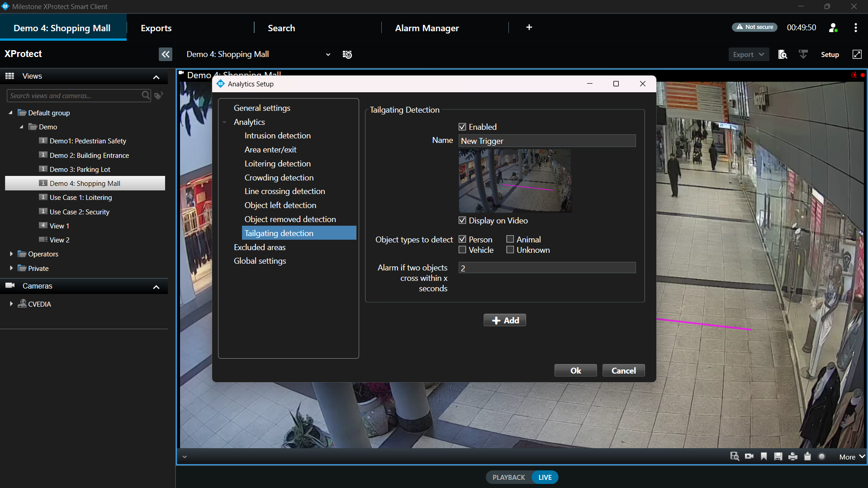Cancel the Analytics Setup dialog
The height and width of the screenshot is (488, 868).
pos(623,370)
